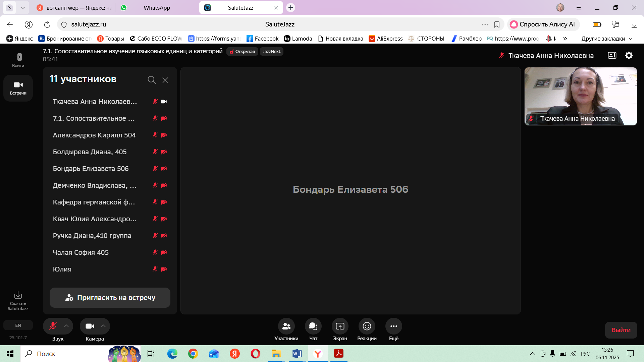Screen dimensions: 644x362
Task: Search participants with the magnifier icon
Action: tap(152, 80)
